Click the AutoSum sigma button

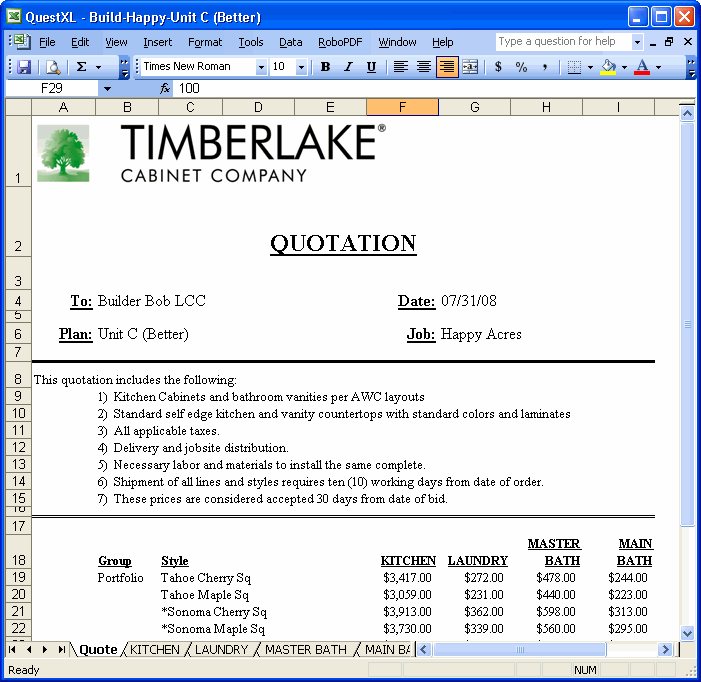tap(81, 67)
